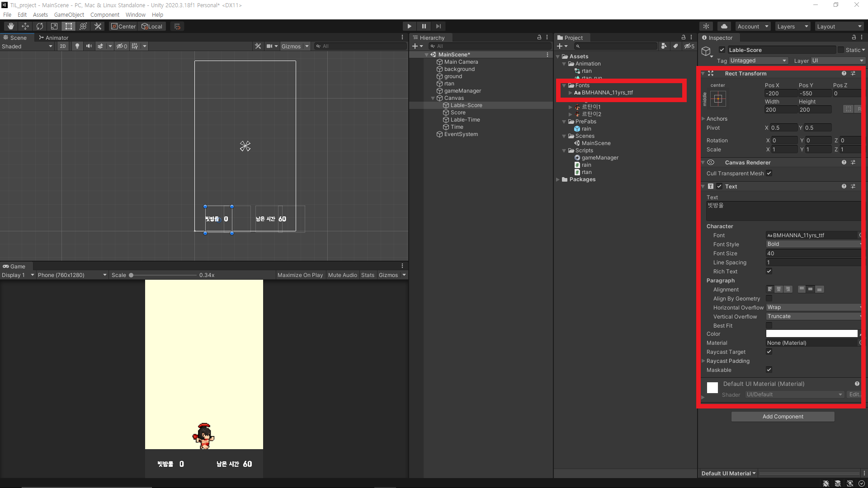
Task: Toggle Rich Text checkbox in Text component
Action: coord(769,272)
